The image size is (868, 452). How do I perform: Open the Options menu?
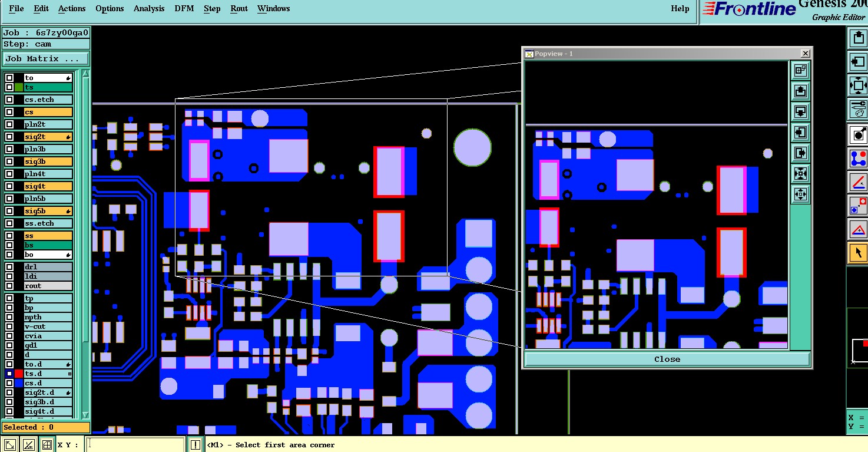tap(110, 8)
